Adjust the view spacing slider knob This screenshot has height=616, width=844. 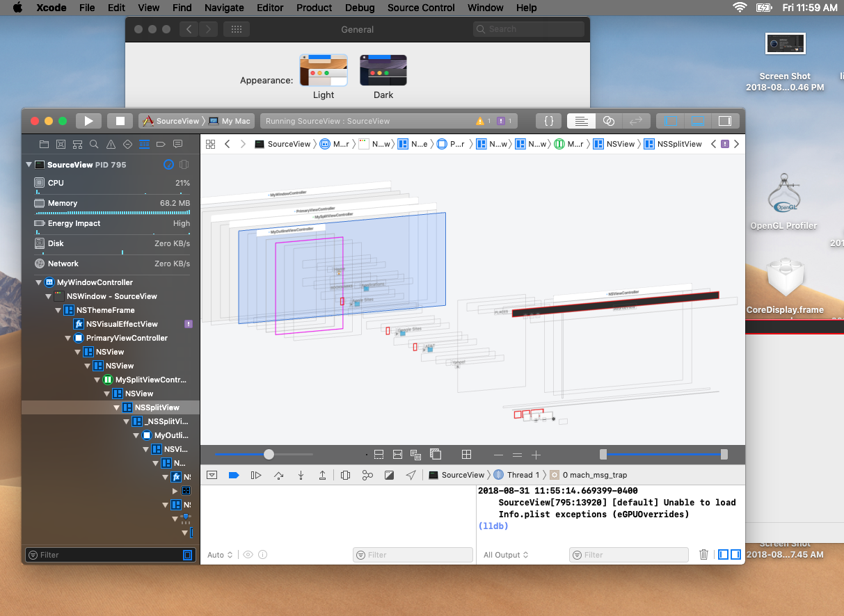point(269,454)
